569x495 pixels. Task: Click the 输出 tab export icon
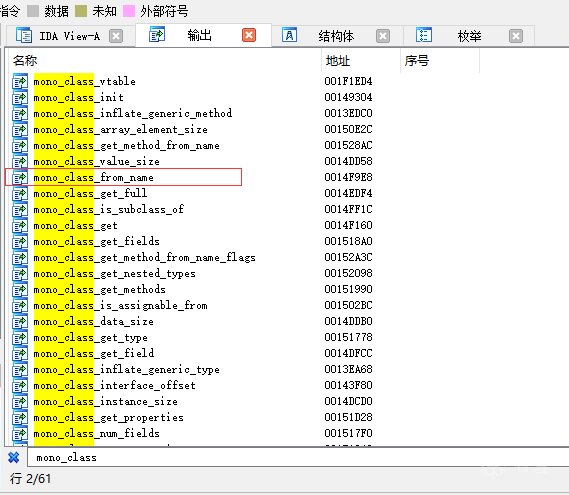[157, 34]
